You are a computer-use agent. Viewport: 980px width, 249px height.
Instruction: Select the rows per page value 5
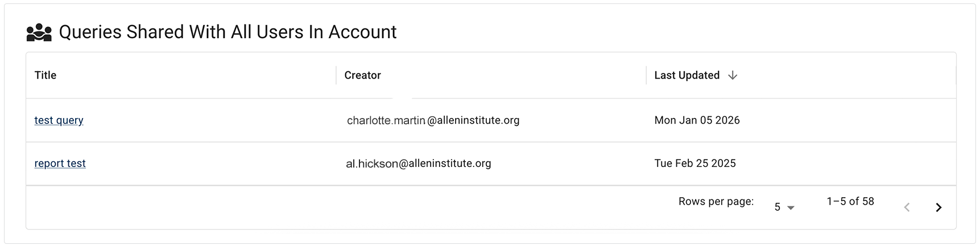tap(778, 207)
